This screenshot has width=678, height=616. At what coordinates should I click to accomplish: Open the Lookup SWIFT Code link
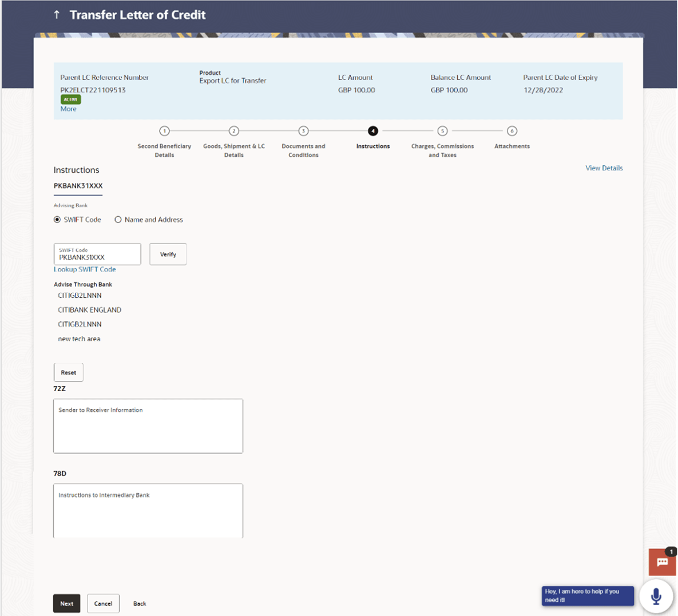(x=84, y=269)
